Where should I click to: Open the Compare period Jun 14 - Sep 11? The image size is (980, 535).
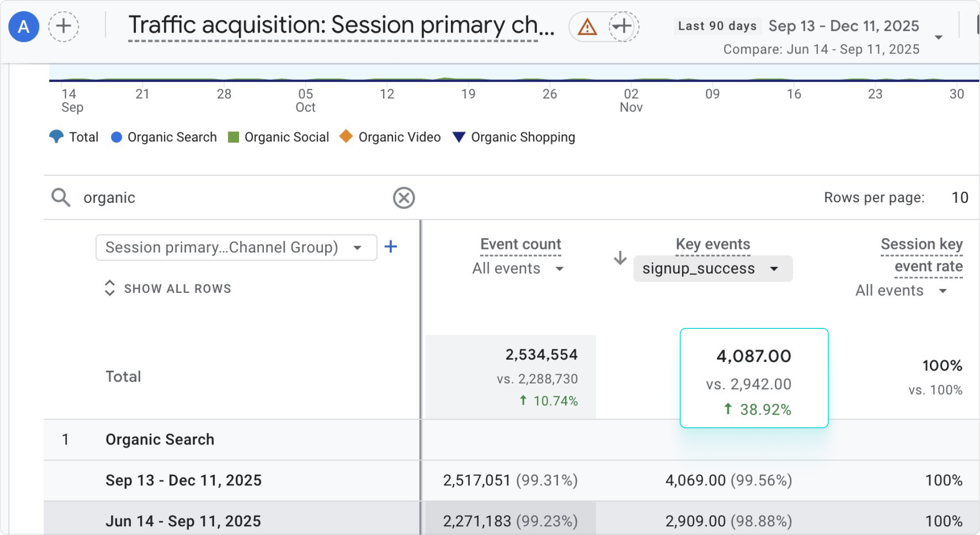[821, 49]
